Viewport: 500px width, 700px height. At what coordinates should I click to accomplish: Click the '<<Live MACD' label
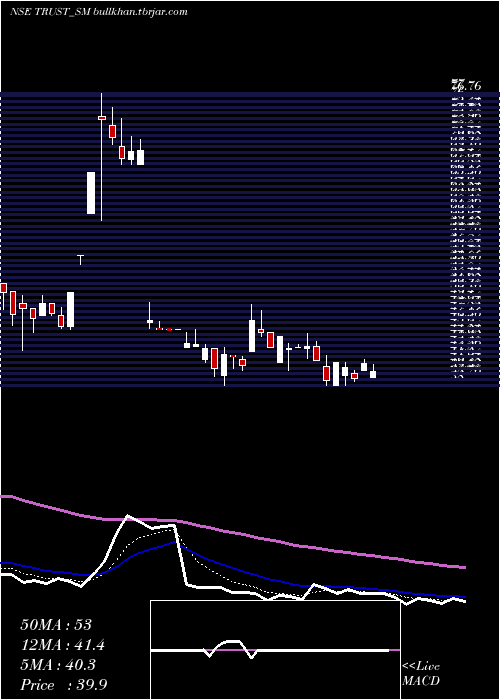pyautogui.click(x=421, y=674)
